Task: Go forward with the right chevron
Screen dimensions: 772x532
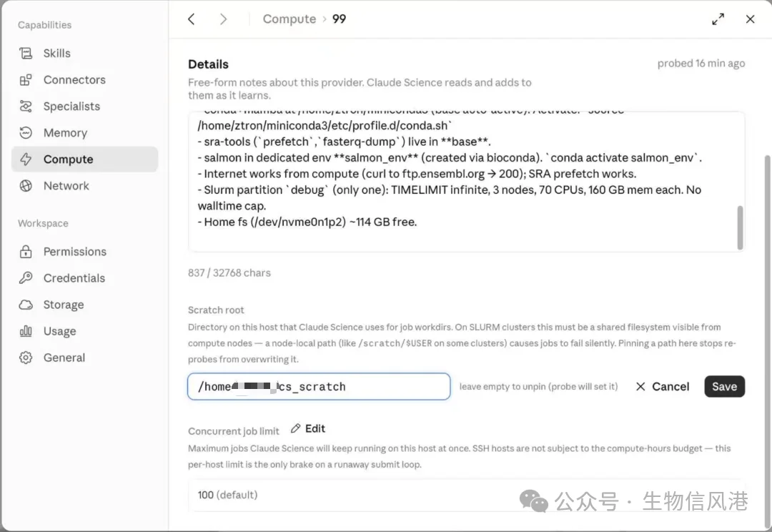Action: point(224,19)
